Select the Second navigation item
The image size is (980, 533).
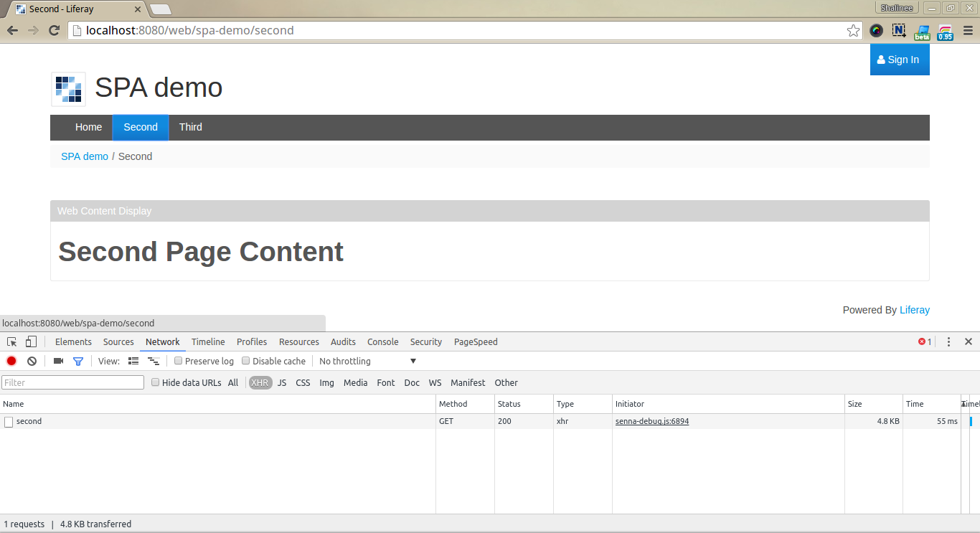coord(141,127)
